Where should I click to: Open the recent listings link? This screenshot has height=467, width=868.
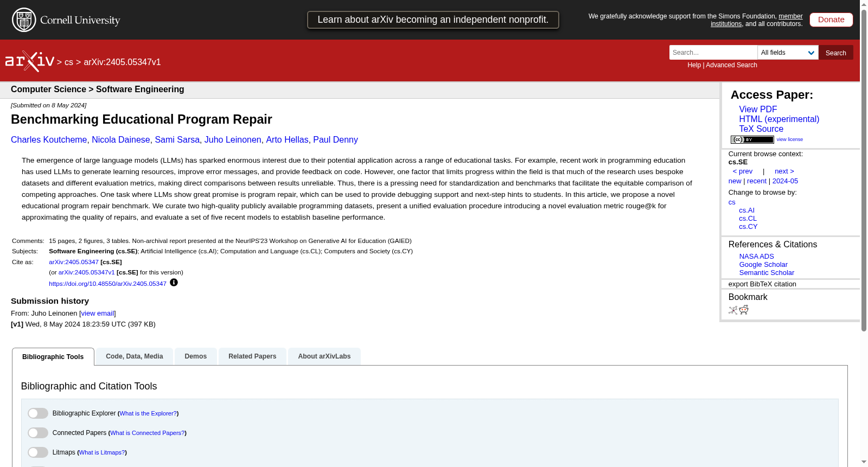(x=757, y=181)
